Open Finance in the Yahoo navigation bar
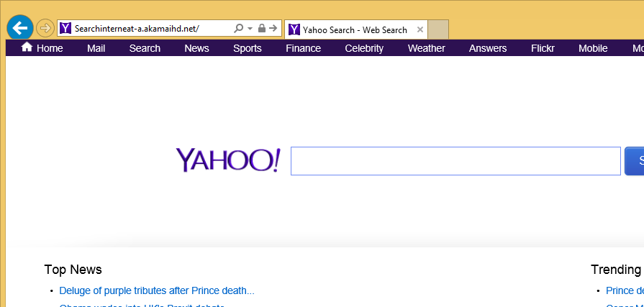Image resolution: width=644 pixels, height=307 pixels. 303,48
